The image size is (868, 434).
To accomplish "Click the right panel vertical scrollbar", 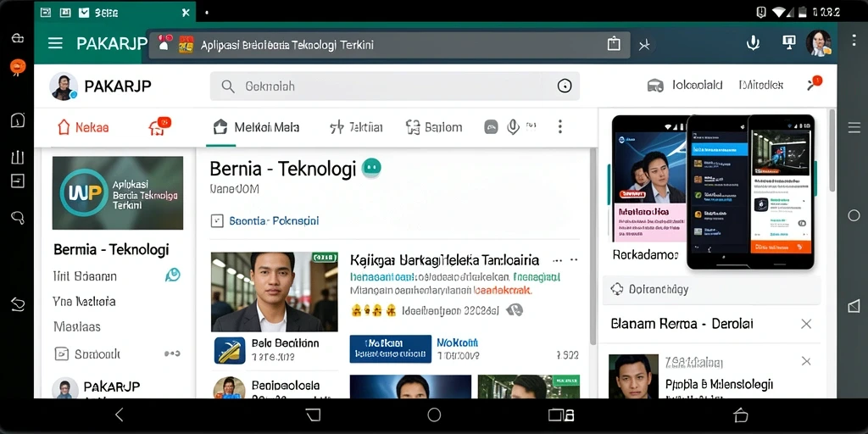I will 832,151.
